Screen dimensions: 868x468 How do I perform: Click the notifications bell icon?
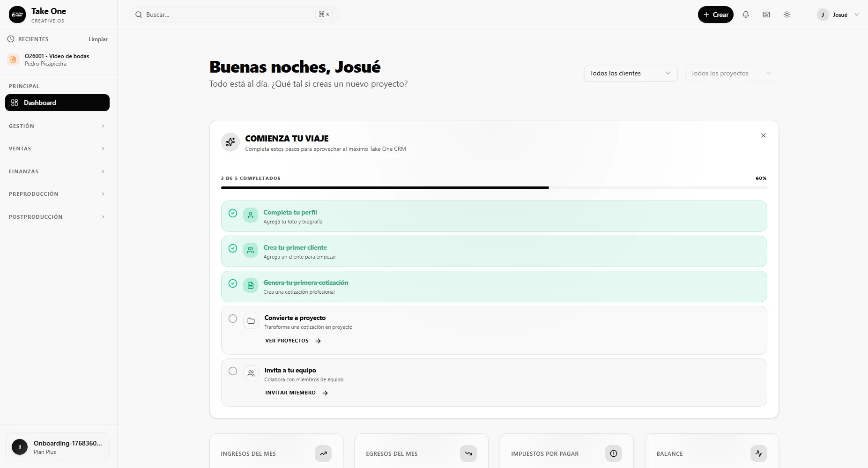pos(746,15)
